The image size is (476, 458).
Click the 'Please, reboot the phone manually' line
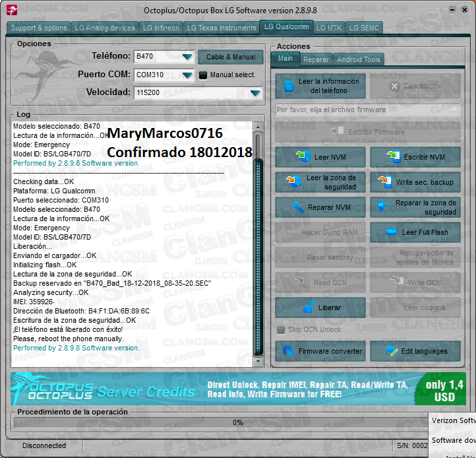pyautogui.click(x=69, y=339)
